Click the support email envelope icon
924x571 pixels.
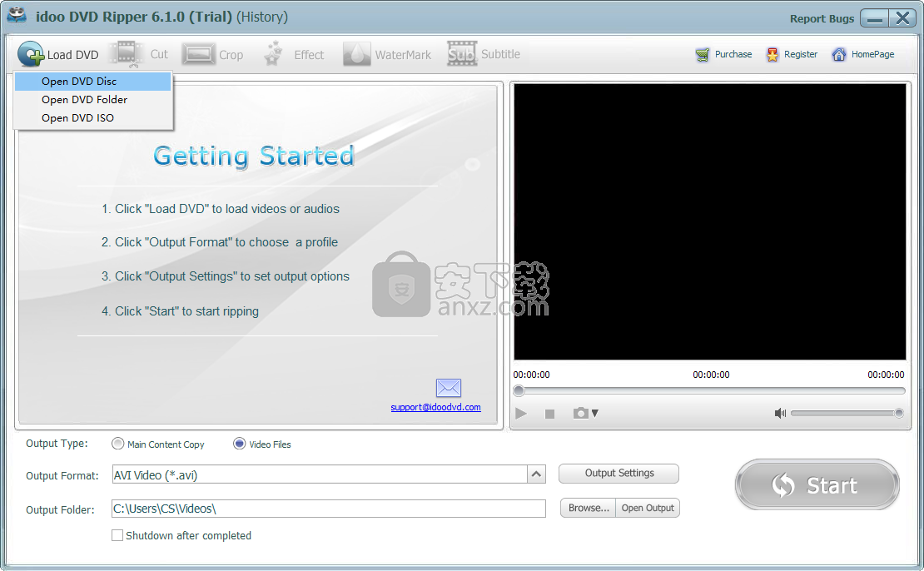tap(449, 388)
